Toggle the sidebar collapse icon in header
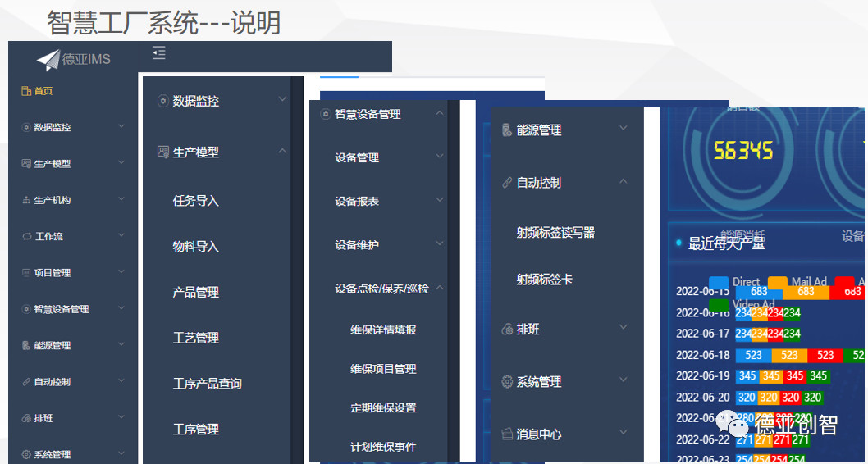 [159, 53]
